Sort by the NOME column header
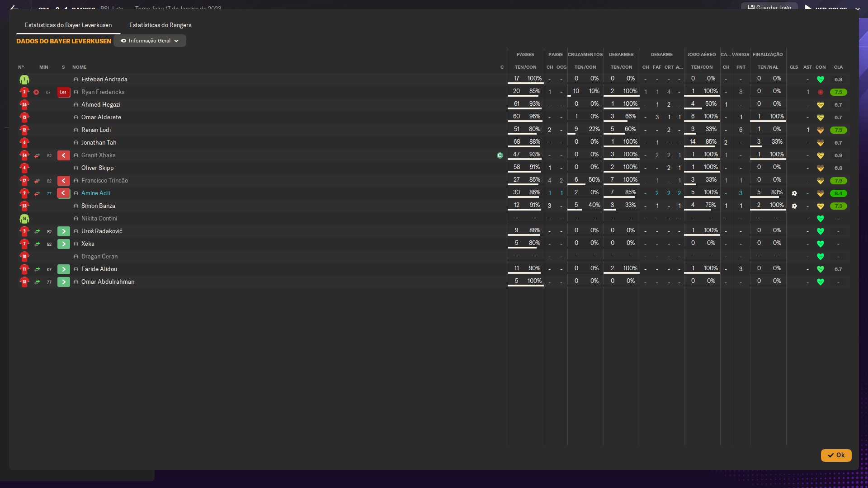868x488 pixels. click(79, 67)
